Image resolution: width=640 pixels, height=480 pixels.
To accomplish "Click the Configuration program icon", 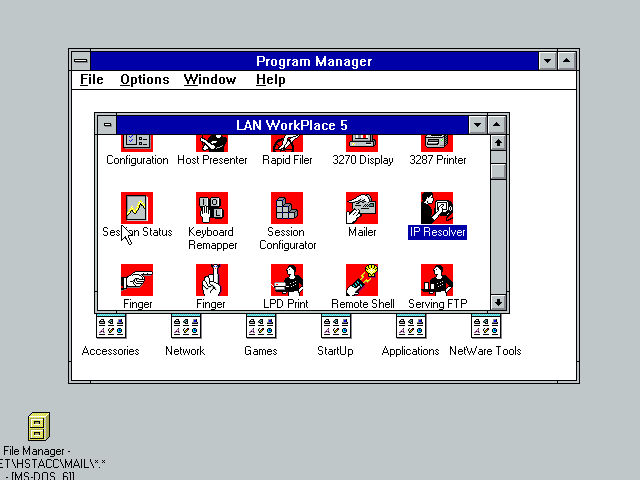I will click(x=137, y=143).
